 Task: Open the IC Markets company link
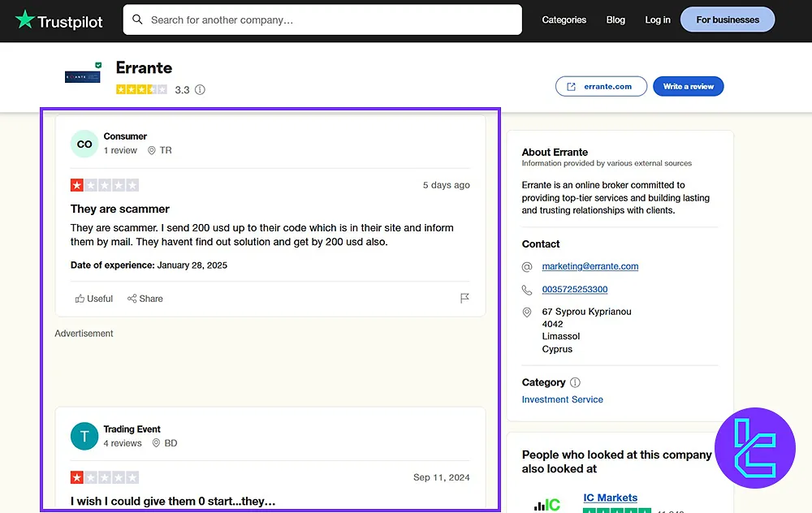(x=610, y=498)
